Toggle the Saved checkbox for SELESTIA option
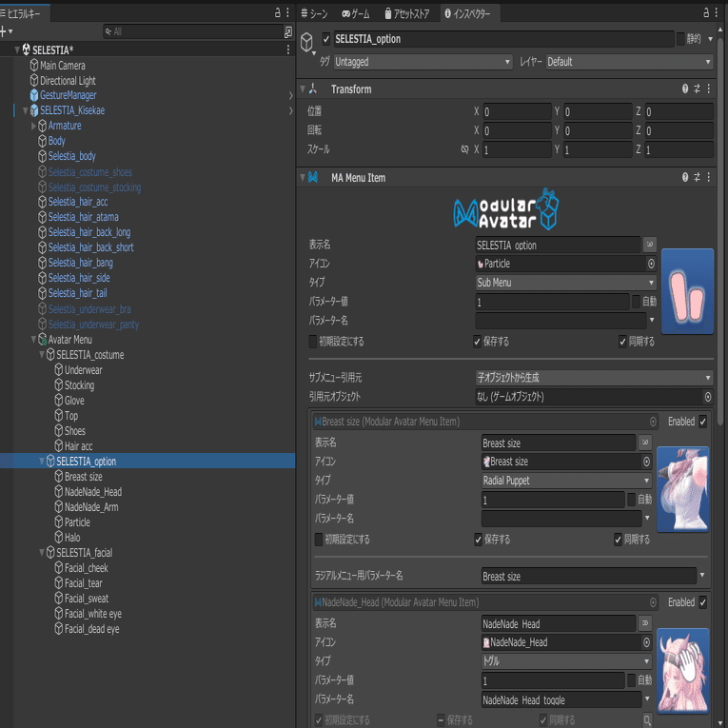 tap(477, 342)
